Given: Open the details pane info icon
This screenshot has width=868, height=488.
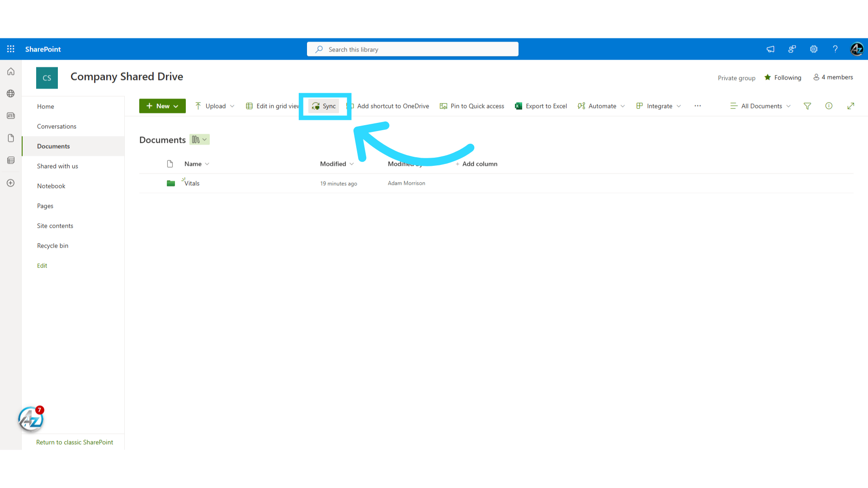Looking at the screenshot, I should pyautogui.click(x=829, y=106).
